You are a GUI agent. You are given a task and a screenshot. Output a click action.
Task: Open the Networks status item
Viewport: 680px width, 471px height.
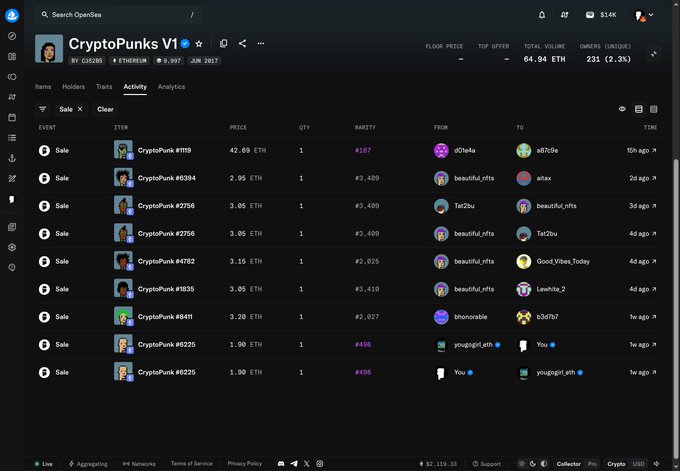139,464
